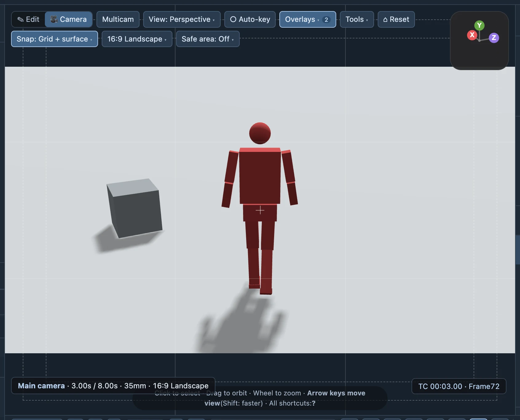The image size is (520, 420).
Task: Open the Overlays menu
Action: pyautogui.click(x=308, y=19)
